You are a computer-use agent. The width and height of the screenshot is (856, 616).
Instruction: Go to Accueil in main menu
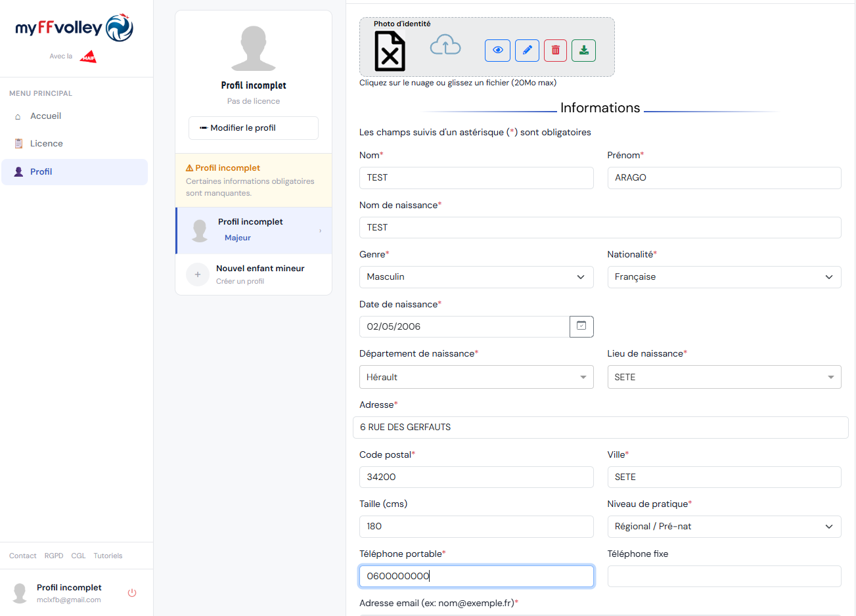click(74, 116)
